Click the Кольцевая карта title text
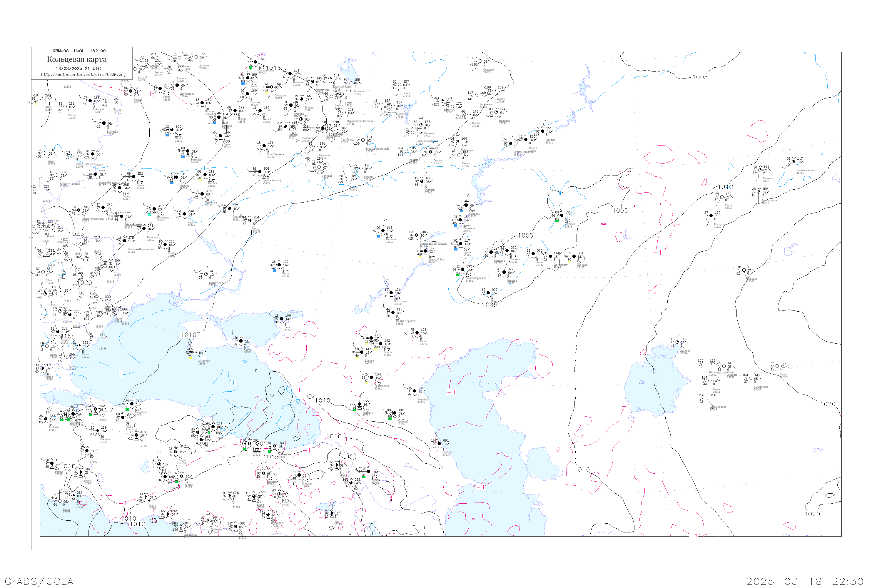Viewport: 882px width, 588px height. (x=77, y=59)
